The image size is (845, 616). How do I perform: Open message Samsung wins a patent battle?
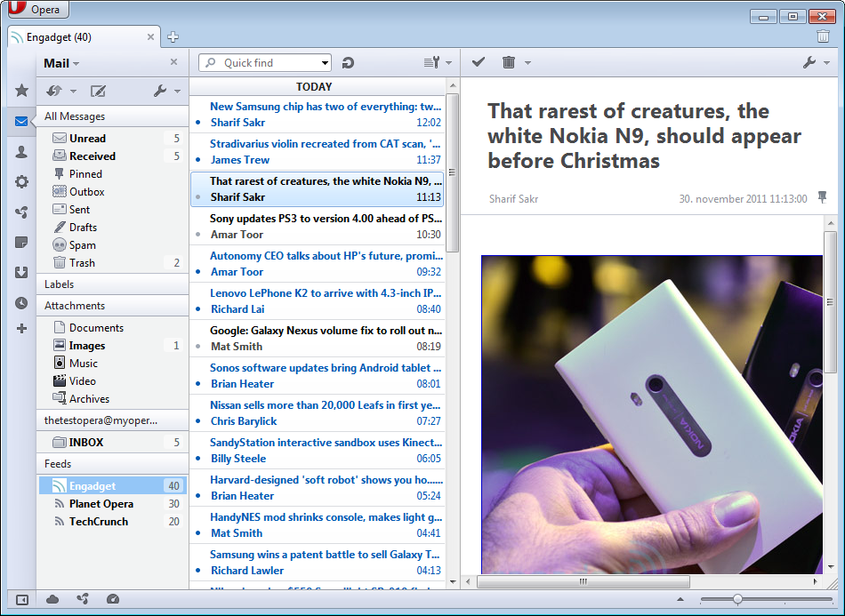318,562
